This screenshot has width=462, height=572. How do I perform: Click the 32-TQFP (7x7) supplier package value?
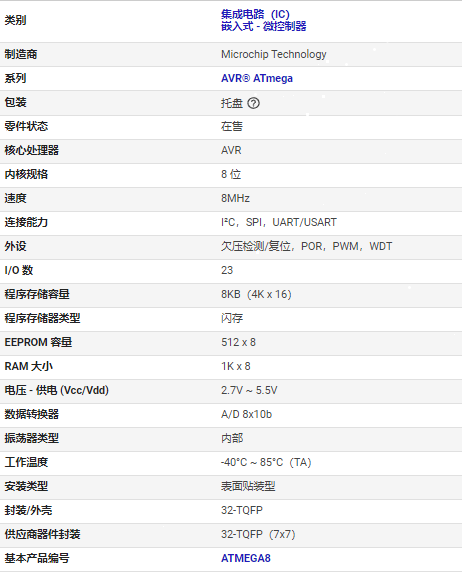258,534
